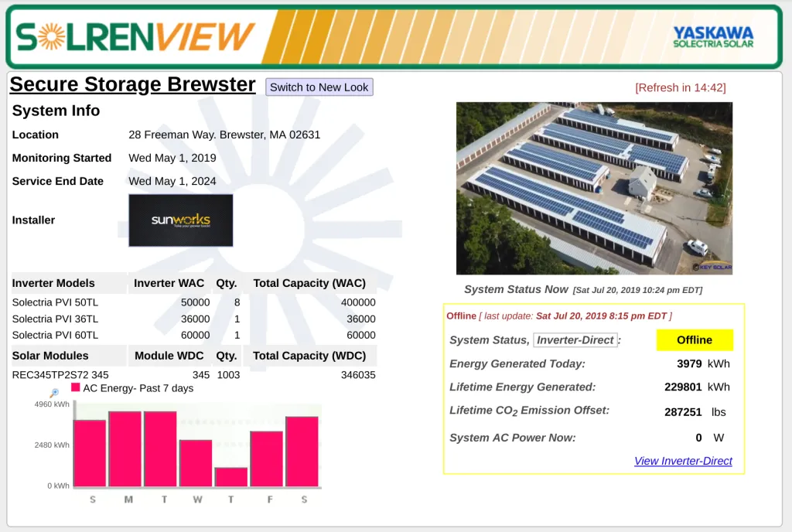Select the Inverter-Direct boxed label
The height and width of the screenshot is (532, 792).
click(x=575, y=340)
